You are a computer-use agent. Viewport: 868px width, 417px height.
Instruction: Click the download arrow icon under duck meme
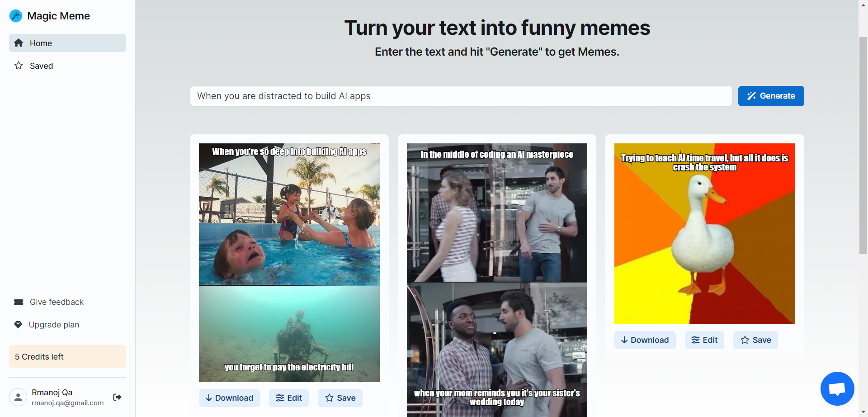(624, 340)
